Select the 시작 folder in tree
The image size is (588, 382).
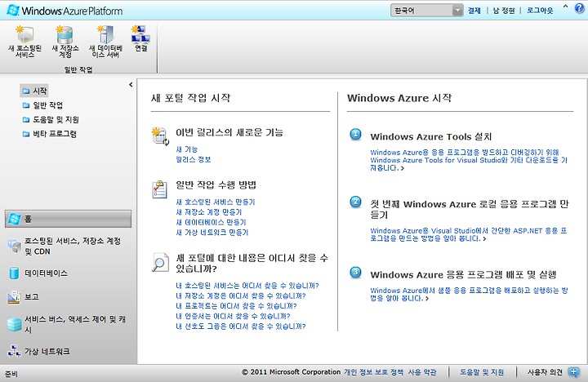coord(34,91)
